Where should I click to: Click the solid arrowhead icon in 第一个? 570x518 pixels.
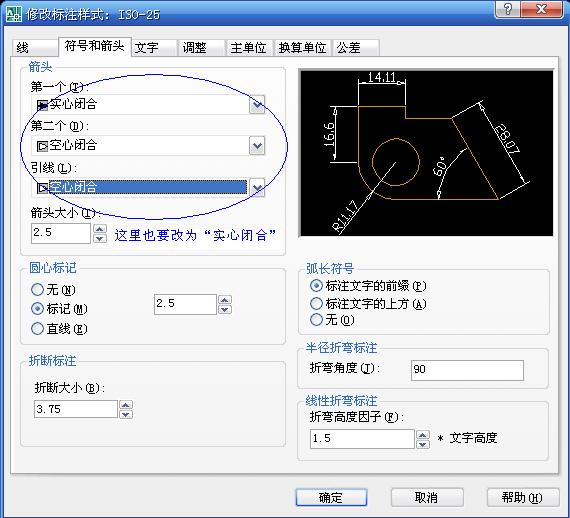[42, 105]
